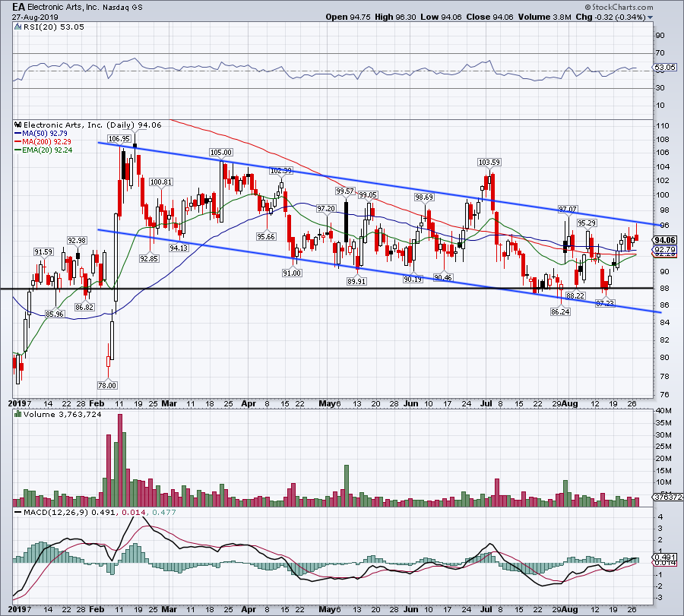Click the RSI 53.05 value tag on right axis
The image size is (684, 616).
pyautogui.click(x=665, y=68)
